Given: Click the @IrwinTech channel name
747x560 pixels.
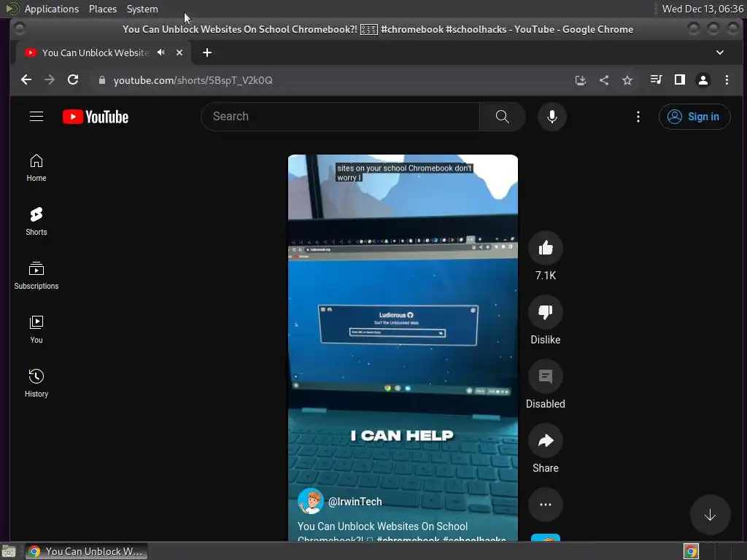Looking at the screenshot, I should [355, 502].
